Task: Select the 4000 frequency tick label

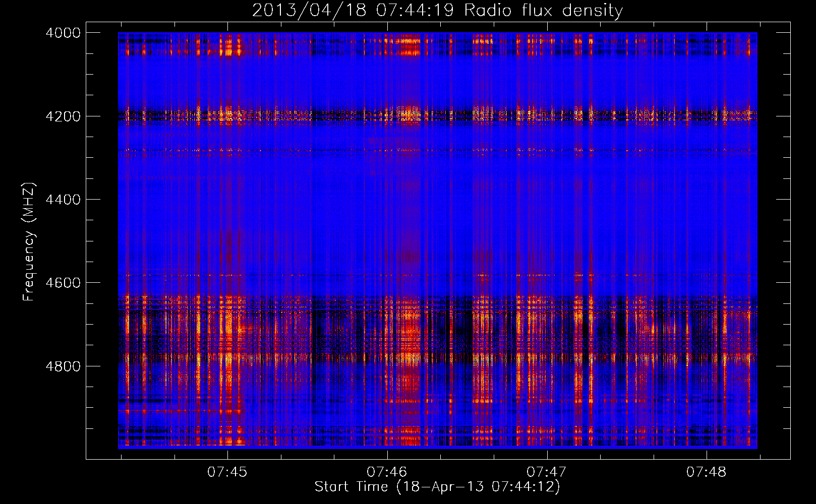Action: click(63, 33)
